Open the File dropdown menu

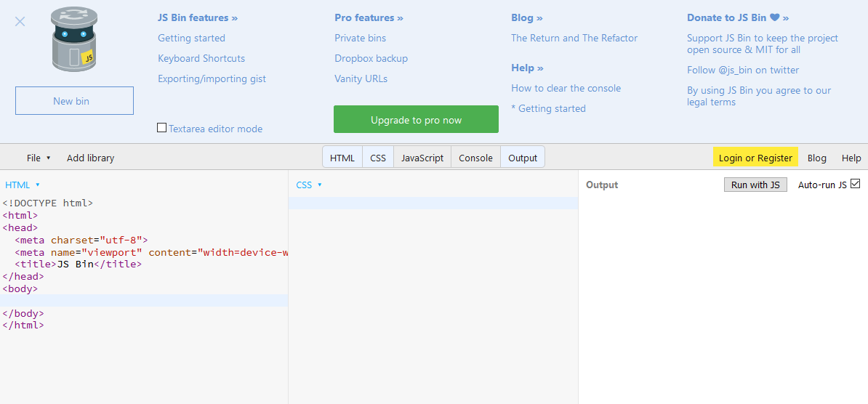pyautogui.click(x=39, y=158)
